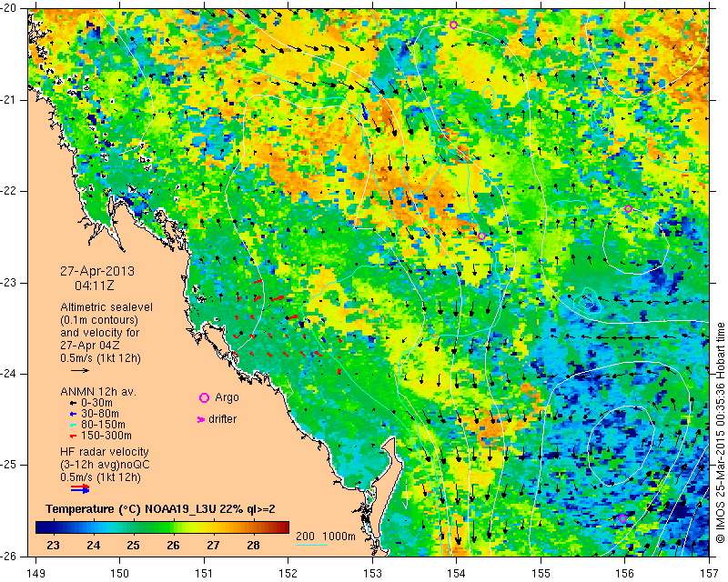This screenshot has width=728, height=582.
Task: Click the 30-80m depth label
Action: pos(100,414)
